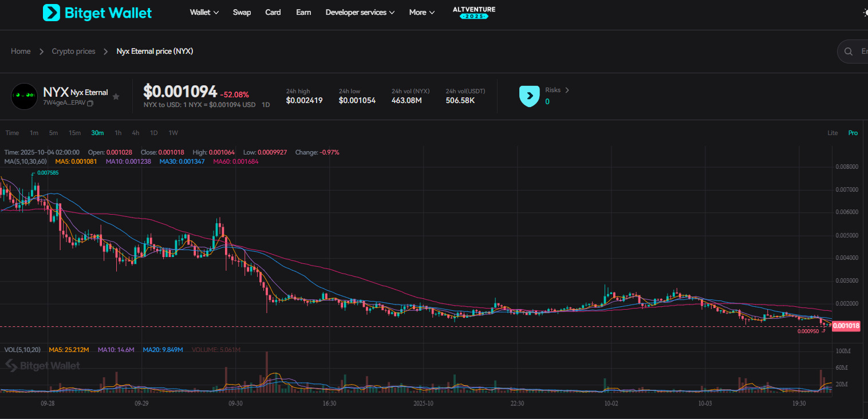Click the MA5: 0.001081 indicator label
The height and width of the screenshot is (419, 868).
pos(76,161)
